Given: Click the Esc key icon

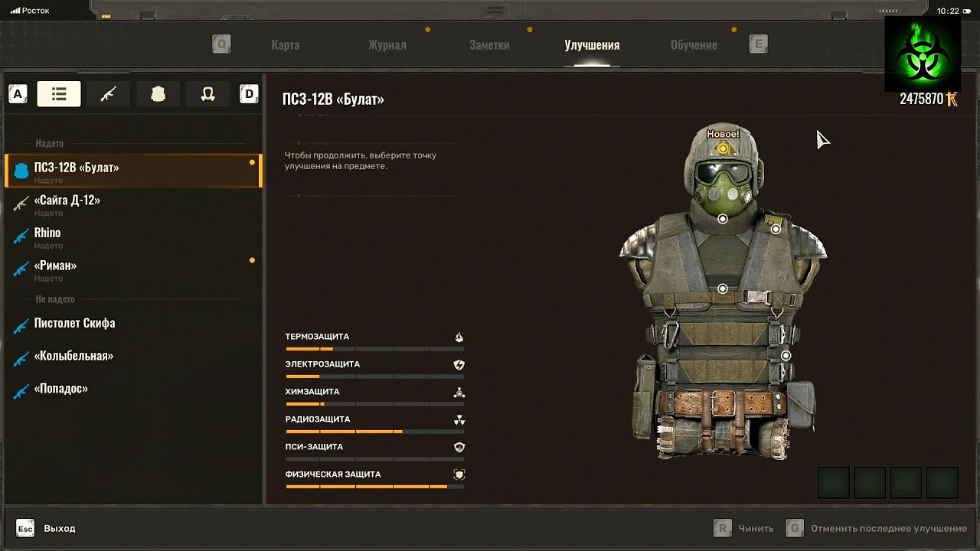Looking at the screenshot, I should (25, 528).
